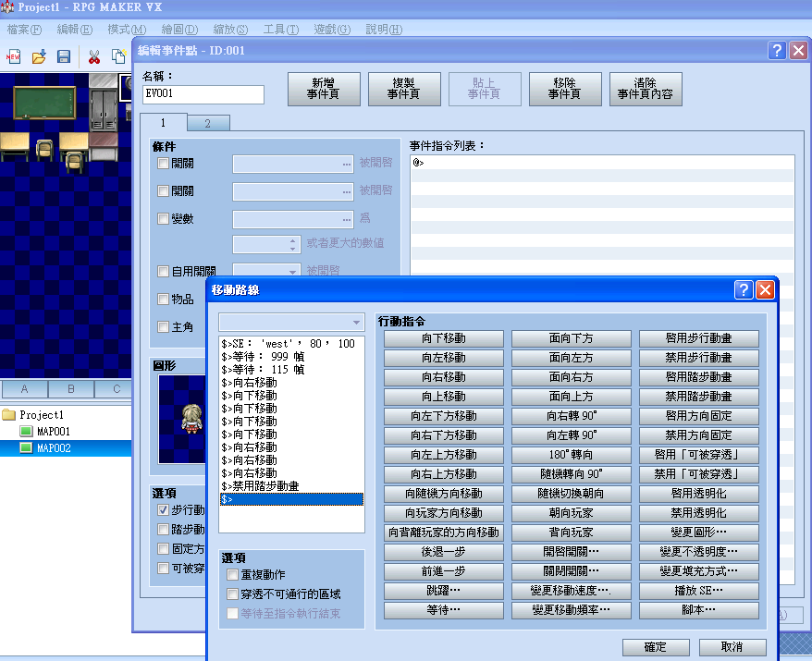Screen dimensions: 812x661
Task: Cancel move route with 取消 button
Action: point(732,647)
